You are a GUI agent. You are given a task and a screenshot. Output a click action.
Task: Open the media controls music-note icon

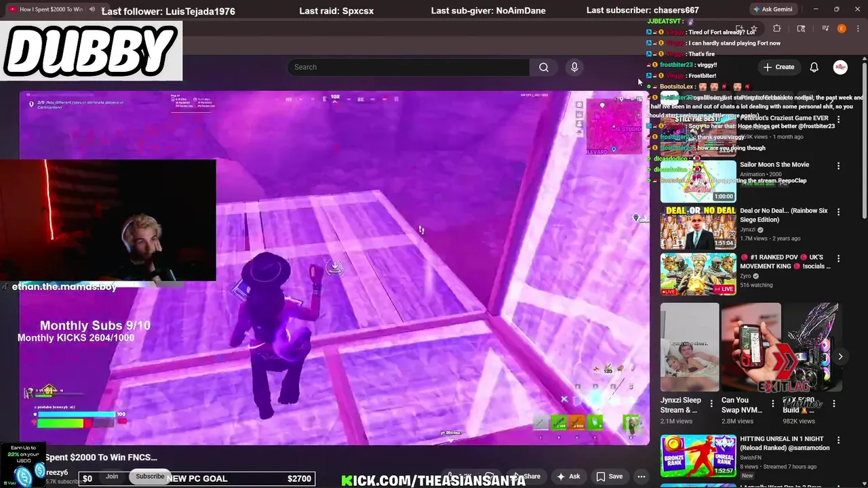click(825, 28)
